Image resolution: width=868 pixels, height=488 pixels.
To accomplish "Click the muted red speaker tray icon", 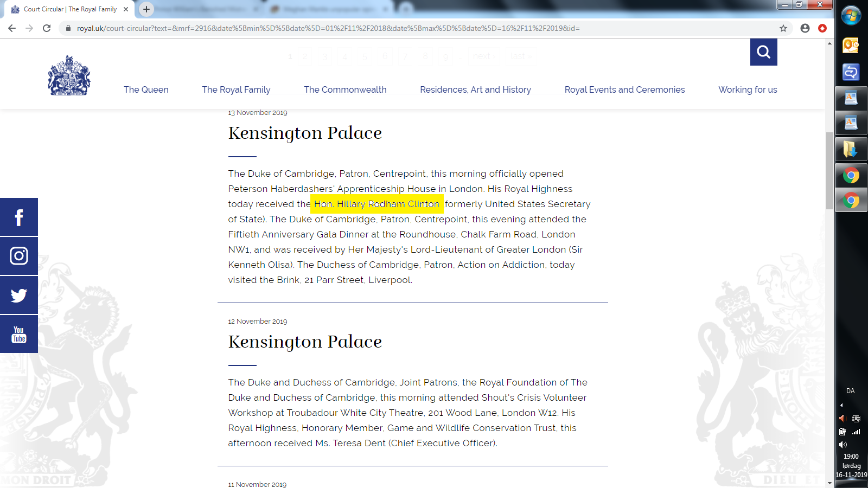I will pos(843,419).
